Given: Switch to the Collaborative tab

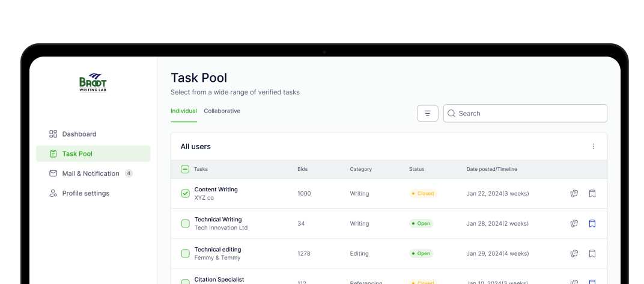Looking at the screenshot, I should click(x=222, y=111).
